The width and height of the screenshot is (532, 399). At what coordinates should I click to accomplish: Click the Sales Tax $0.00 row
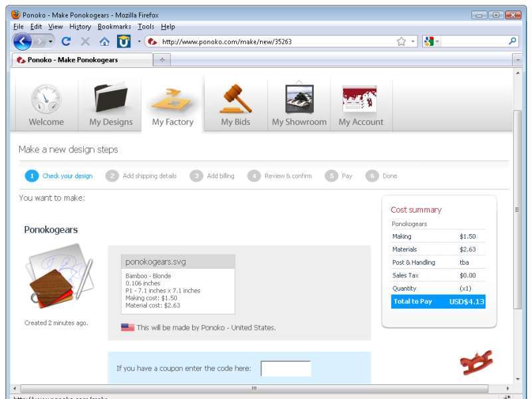(x=438, y=275)
